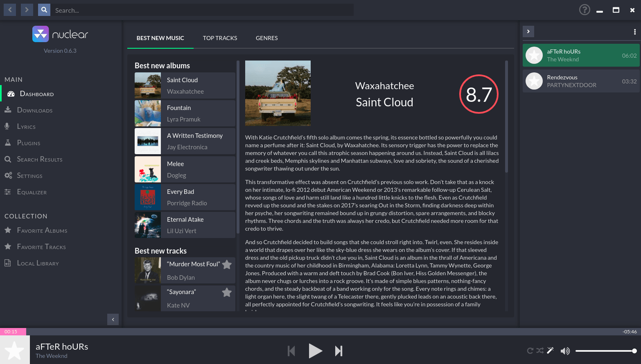The height and width of the screenshot is (364, 641).
Task: Click "Bob Dylan" artist name
Action: pos(181,277)
